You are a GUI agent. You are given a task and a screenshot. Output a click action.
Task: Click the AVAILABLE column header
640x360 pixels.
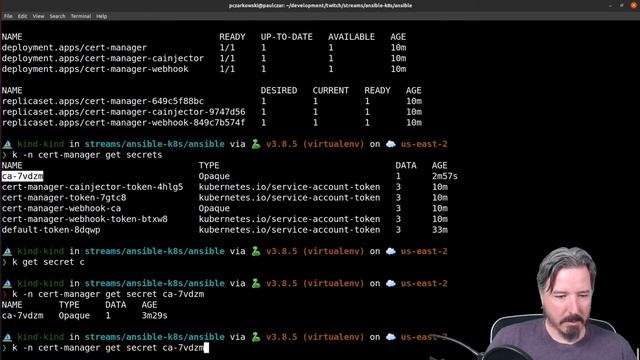(x=351, y=37)
